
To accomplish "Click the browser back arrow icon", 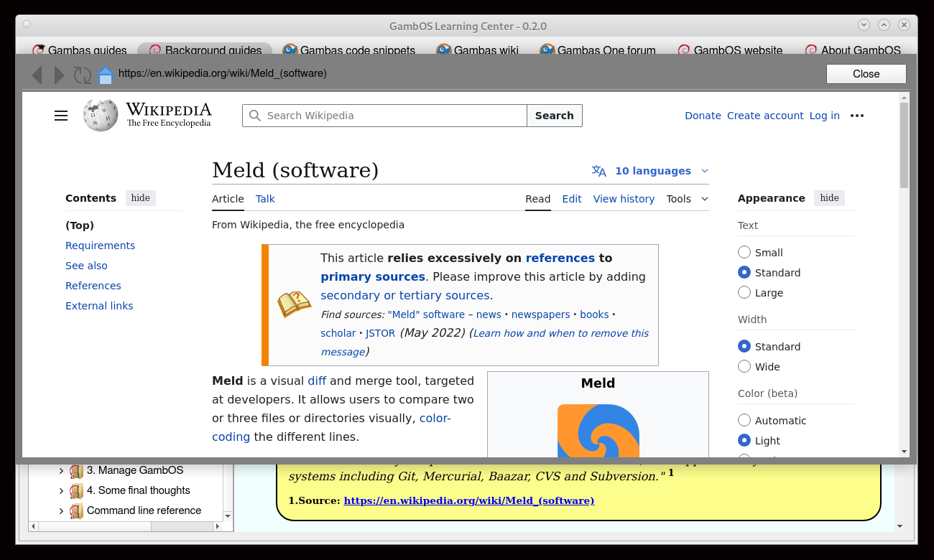I will point(37,75).
